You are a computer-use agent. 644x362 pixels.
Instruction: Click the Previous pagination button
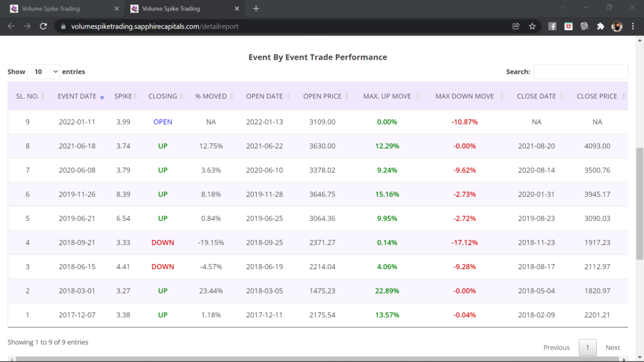pyautogui.click(x=556, y=348)
